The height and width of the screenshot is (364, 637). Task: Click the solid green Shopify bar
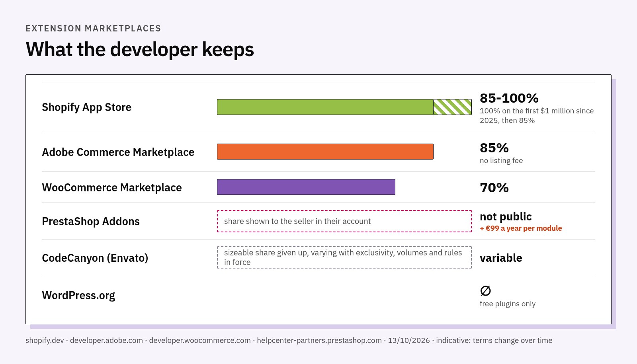pos(325,107)
